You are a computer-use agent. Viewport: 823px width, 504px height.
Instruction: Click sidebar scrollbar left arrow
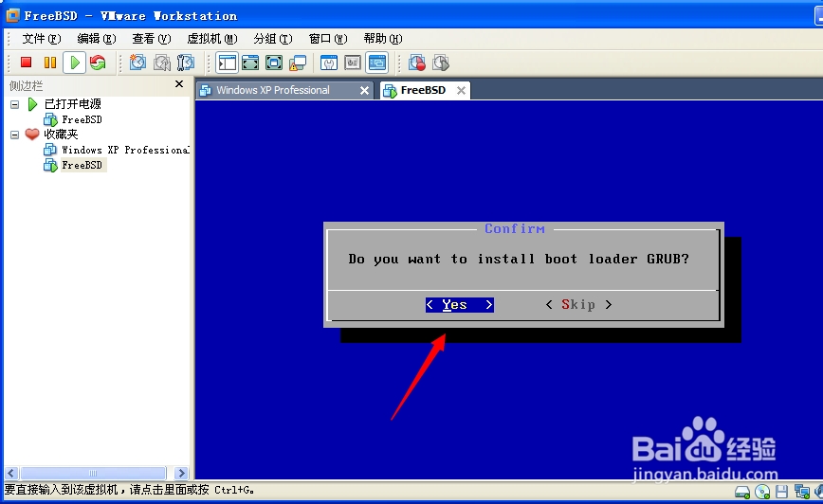click(11, 473)
